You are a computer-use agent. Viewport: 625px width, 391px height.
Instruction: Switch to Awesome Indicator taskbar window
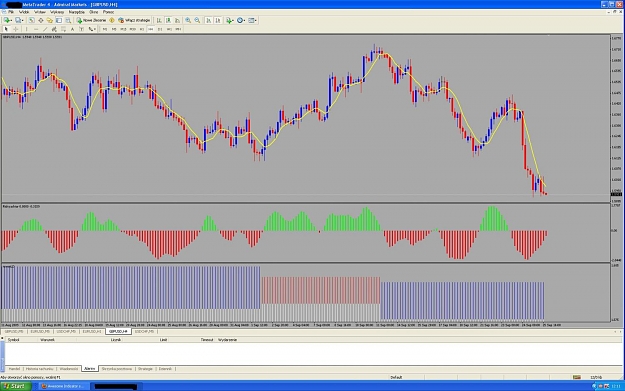tap(63, 386)
